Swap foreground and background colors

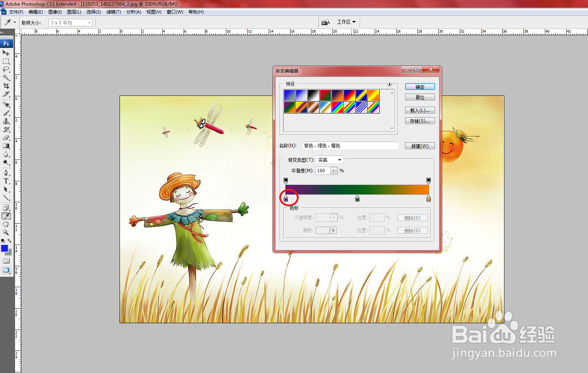pos(9,241)
